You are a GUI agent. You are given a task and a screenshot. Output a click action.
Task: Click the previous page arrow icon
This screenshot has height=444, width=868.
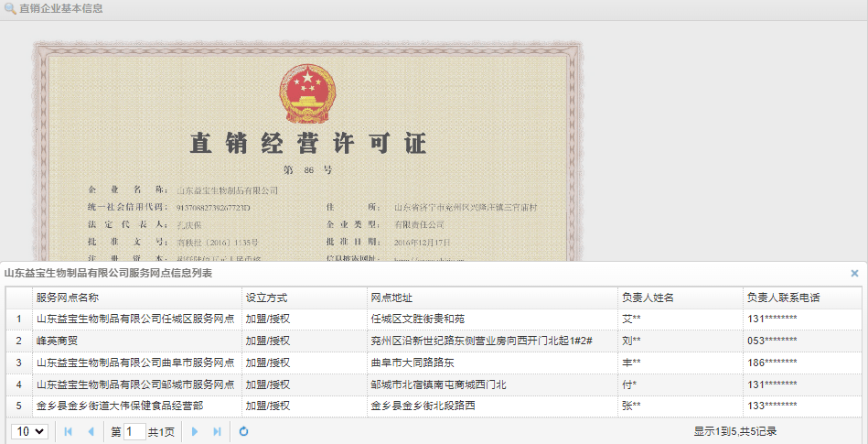pyautogui.click(x=91, y=431)
